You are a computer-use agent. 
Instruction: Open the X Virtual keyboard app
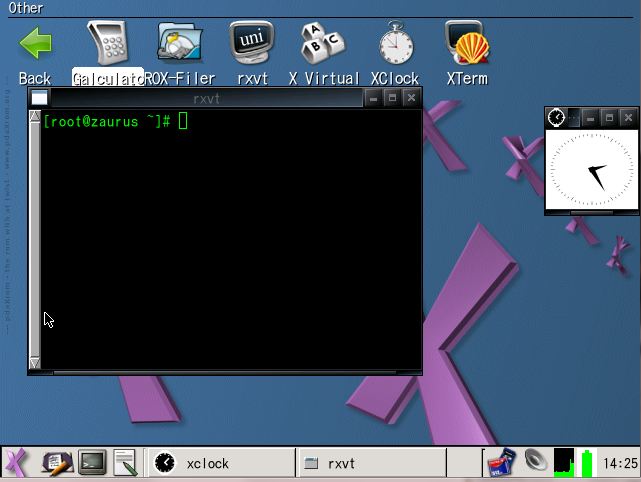click(323, 45)
